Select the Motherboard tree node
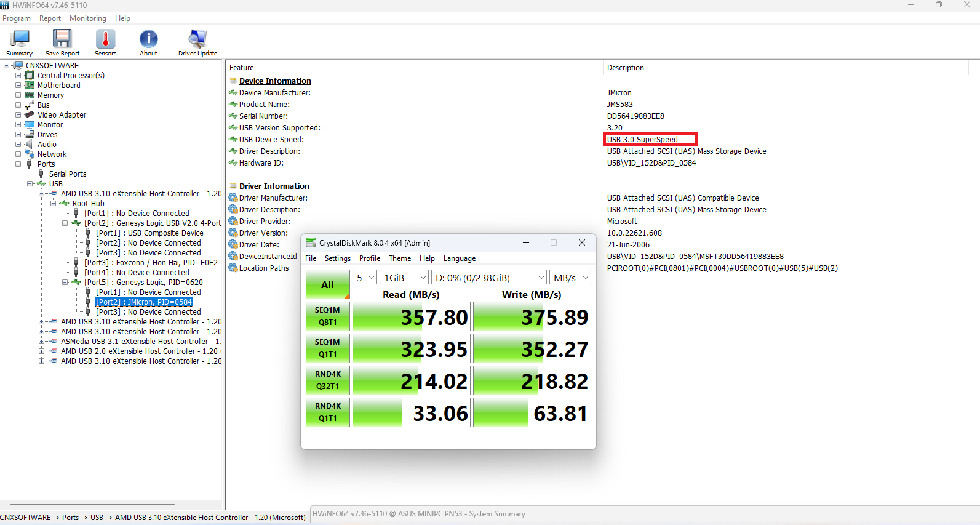This screenshot has height=525, width=980. (58, 85)
